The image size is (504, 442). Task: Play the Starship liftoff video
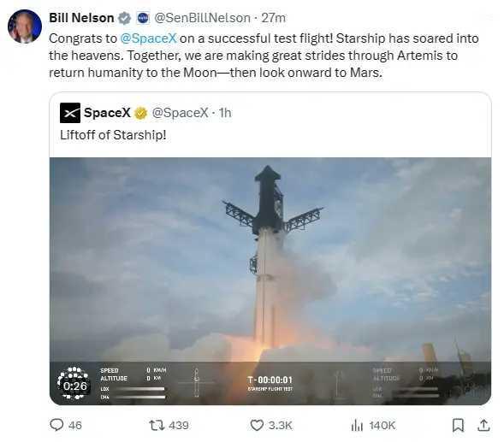pyautogui.click(x=270, y=281)
